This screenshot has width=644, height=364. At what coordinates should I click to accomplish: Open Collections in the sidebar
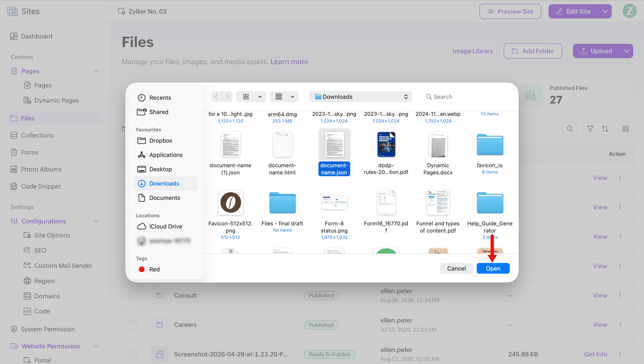32,135
